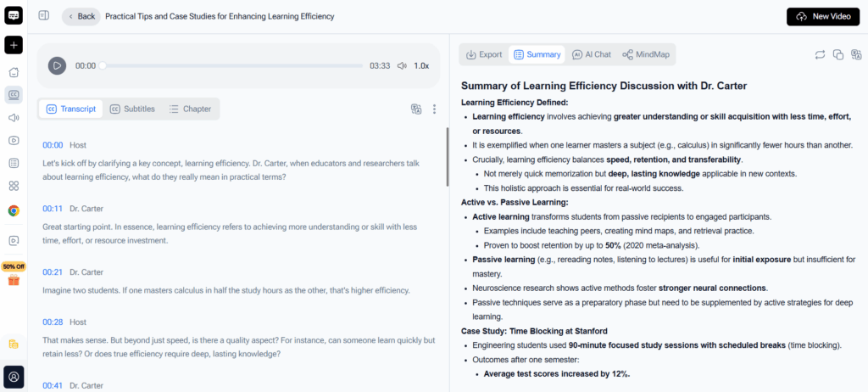
Task: Mute the audio with the speaker icon
Action: coord(402,65)
